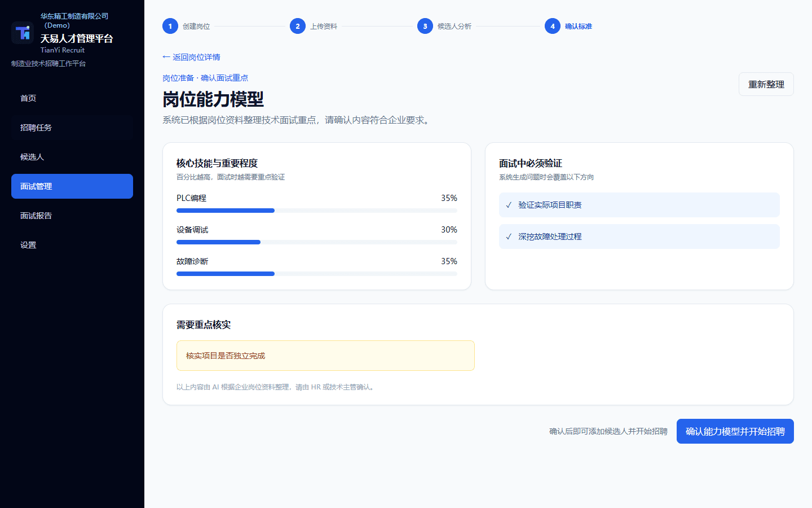Click the 核心技能与重要程度 card title
Image resolution: width=812 pixels, height=508 pixels.
(217, 163)
